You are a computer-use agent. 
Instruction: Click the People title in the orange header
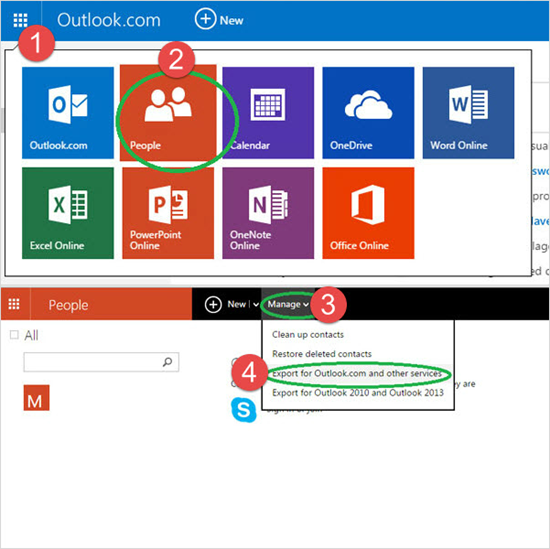[x=68, y=305]
